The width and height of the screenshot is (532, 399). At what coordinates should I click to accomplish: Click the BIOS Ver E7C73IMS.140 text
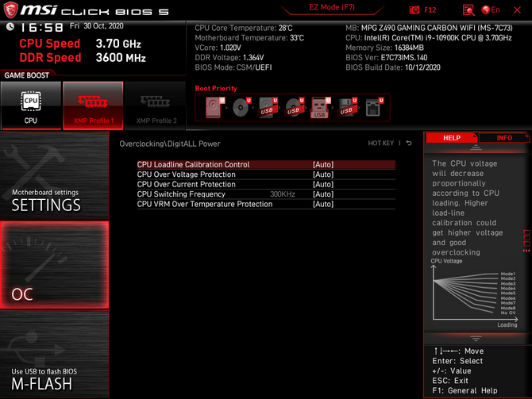pyautogui.click(x=387, y=58)
